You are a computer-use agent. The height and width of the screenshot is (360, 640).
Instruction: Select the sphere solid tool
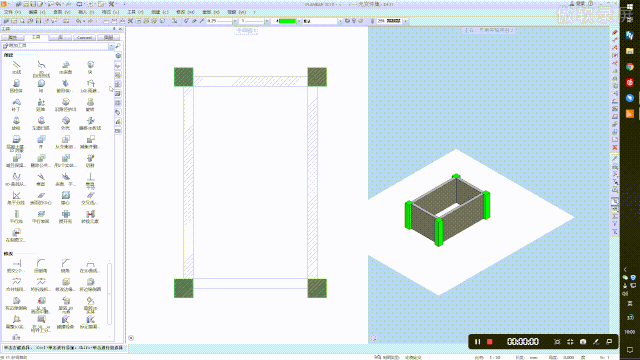click(41, 85)
